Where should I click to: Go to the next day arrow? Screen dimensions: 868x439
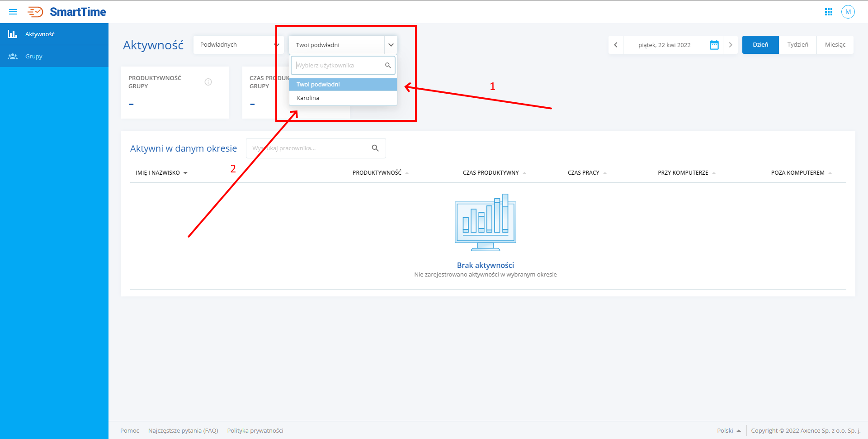click(x=730, y=45)
